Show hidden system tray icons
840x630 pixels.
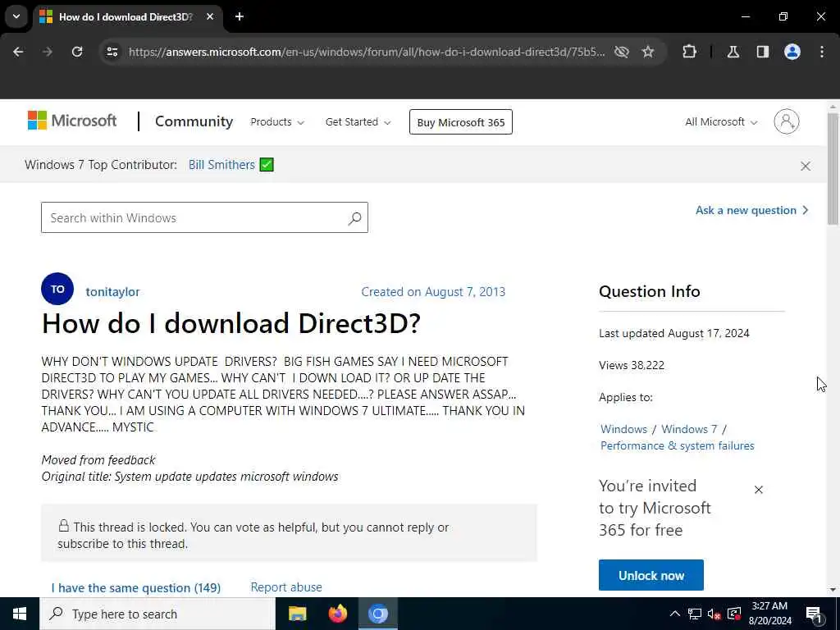(675, 614)
